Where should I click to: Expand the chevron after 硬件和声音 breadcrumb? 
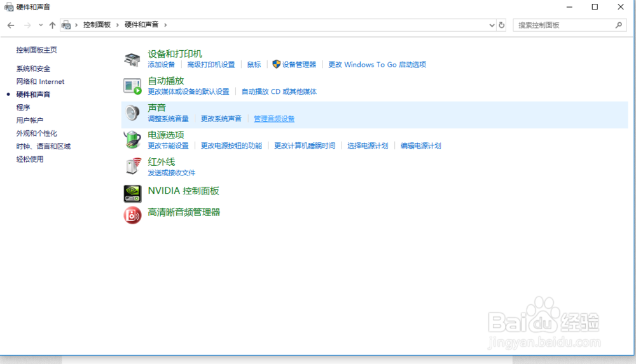pyautogui.click(x=165, y=25)
